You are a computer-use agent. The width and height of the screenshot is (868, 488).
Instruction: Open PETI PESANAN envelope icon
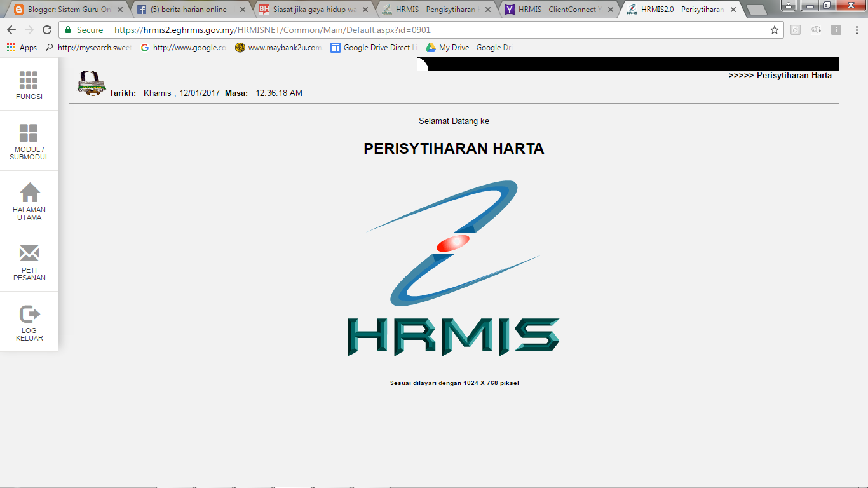29,253
